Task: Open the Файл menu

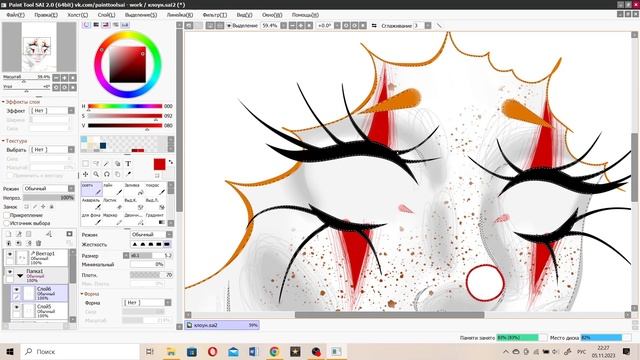Action: coord(16,15)
